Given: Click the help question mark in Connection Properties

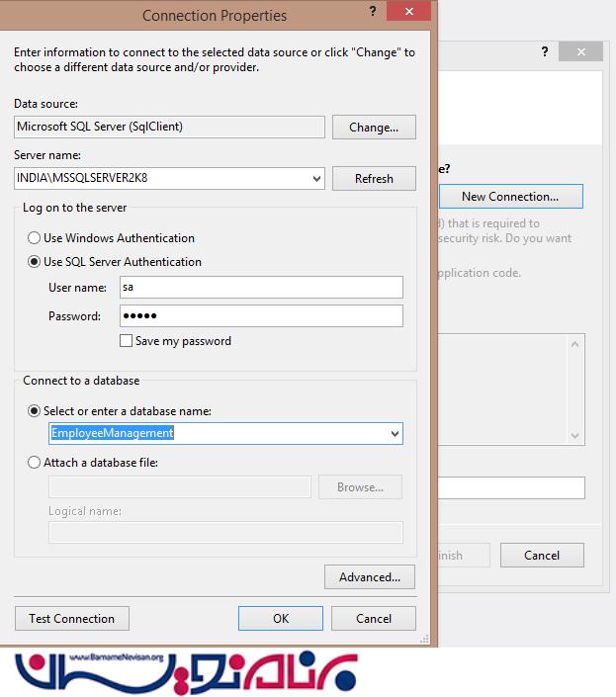Looking at the screenshot, I should click(x=373, y=11).
